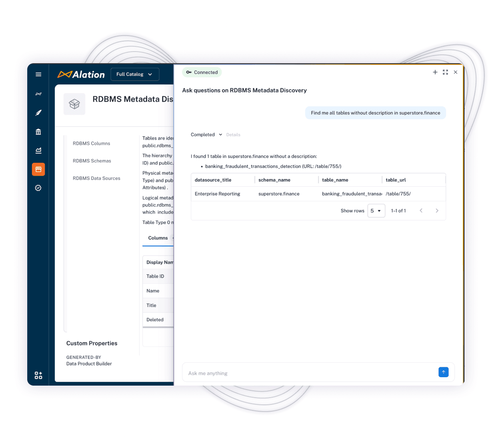Expand the chat panel to fullscreen
Viewport: 492px width, 448px height.
[445, 72]
